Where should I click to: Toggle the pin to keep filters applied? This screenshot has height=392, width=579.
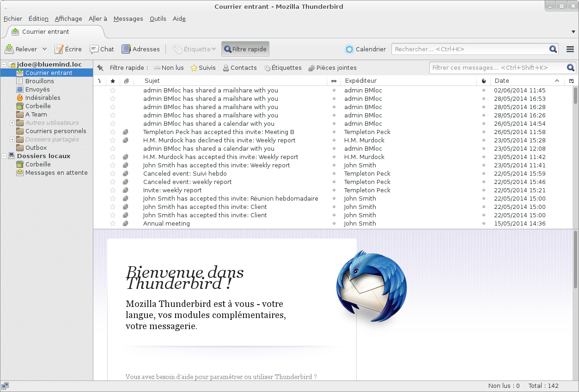[x=100, y=68]
